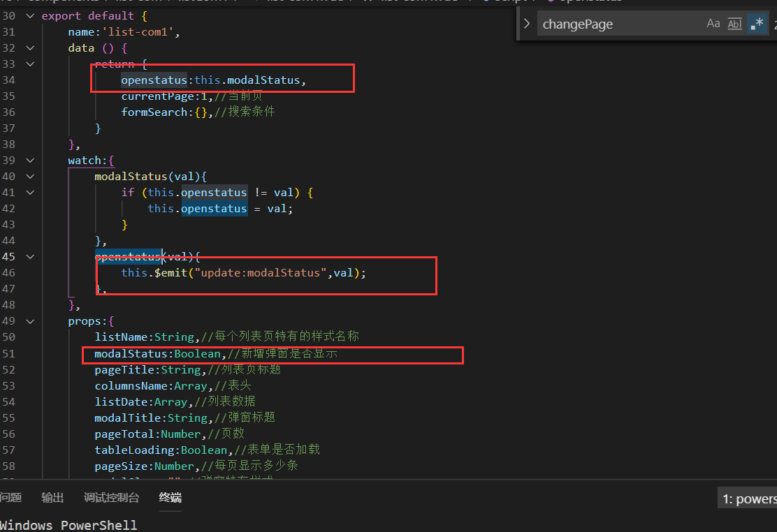This screenshot has height=532, width=777.
Task: Click line number 51 in the gutter
Action: tap(9, 354)
